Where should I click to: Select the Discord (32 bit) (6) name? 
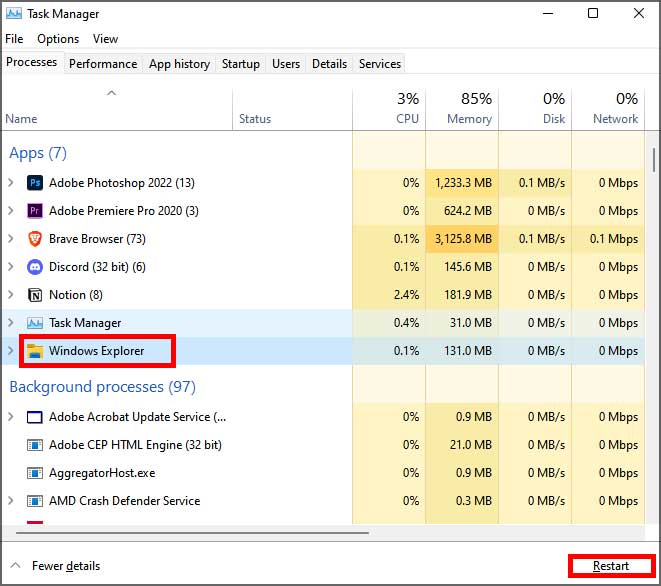click(x=97, y=267)
